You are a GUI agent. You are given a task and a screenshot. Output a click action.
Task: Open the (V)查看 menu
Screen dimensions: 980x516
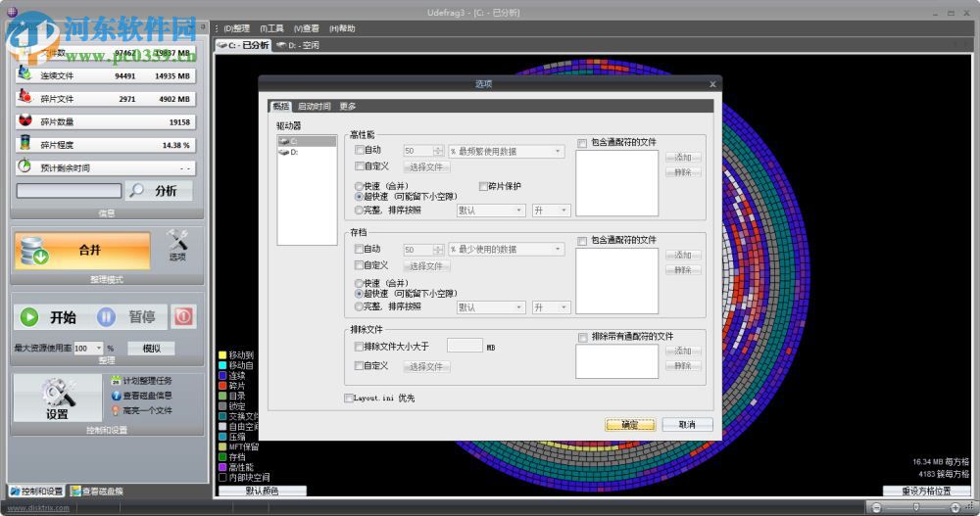pyautogui.click(x=306, y=28)
